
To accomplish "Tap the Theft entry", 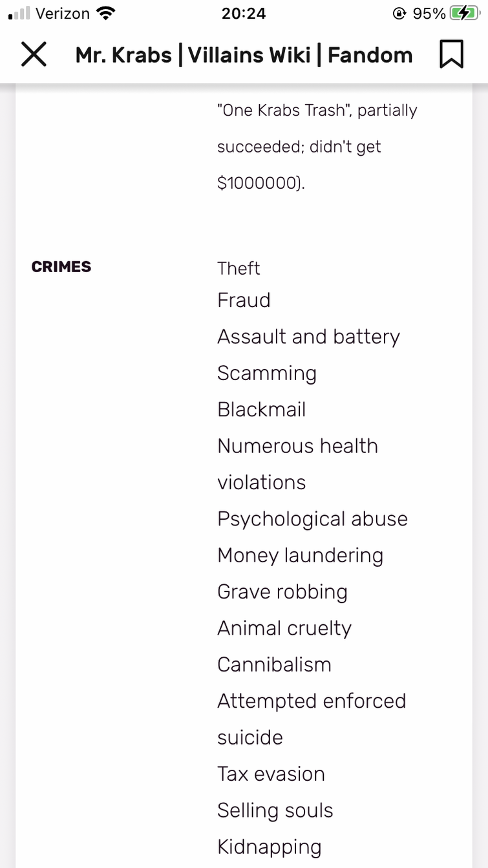I will pyautogui.click(x=239, y=268).
